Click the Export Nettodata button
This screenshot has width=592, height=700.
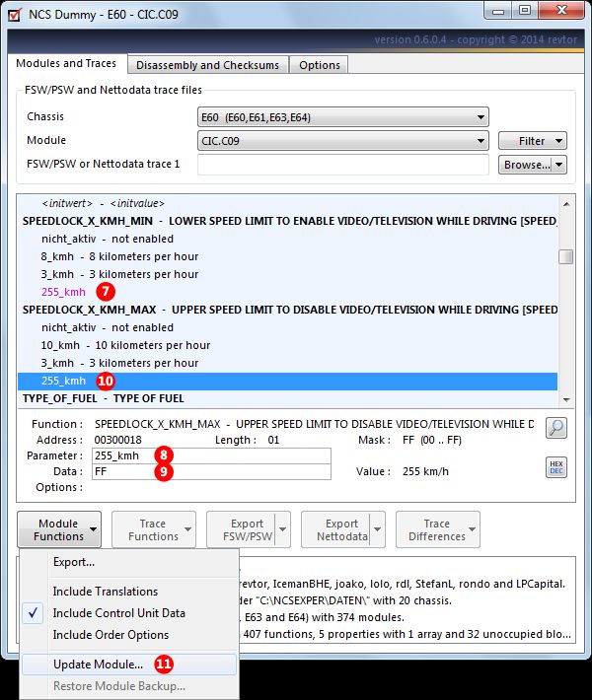click(336, 529)
